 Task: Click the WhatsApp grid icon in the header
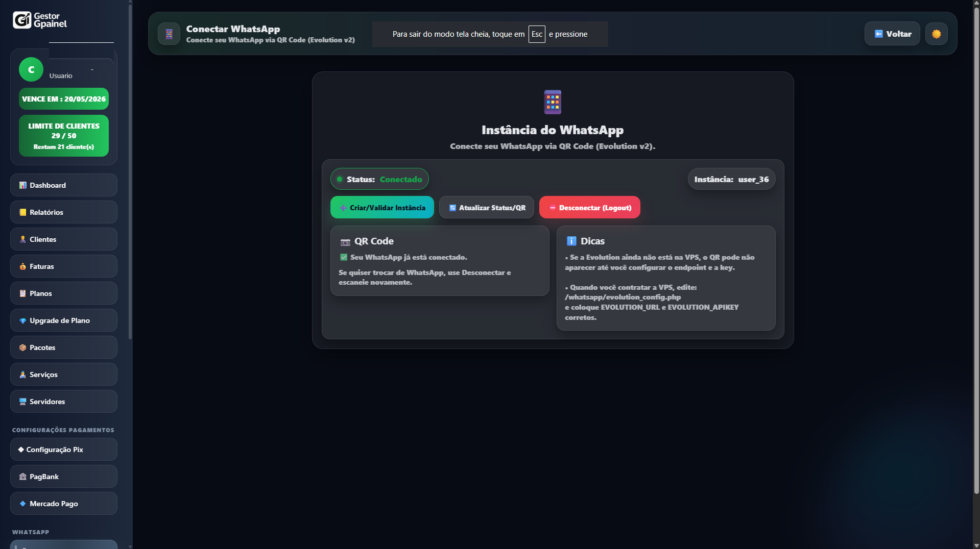pos(169,34)
